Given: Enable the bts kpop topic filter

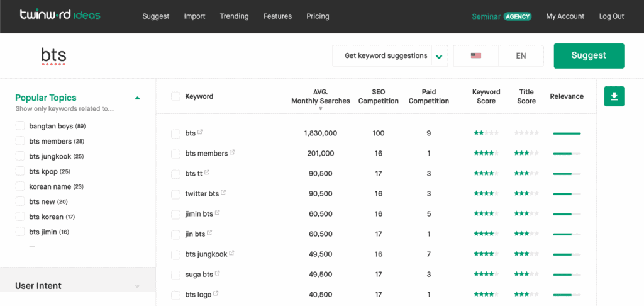Looking at the screenshot, I should tap(20, 171).
